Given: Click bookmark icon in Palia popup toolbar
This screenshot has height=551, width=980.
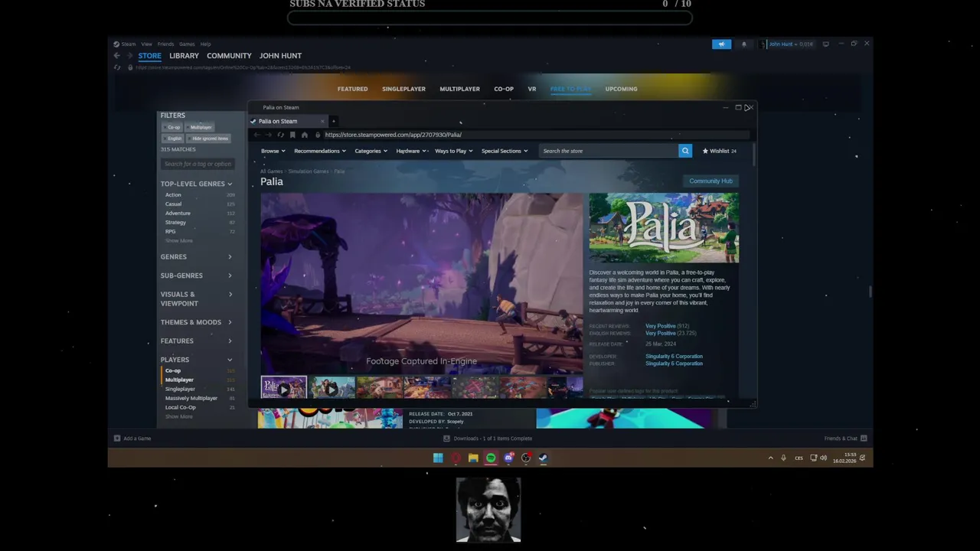Looking at the screenshot, I should pos(292,135).
